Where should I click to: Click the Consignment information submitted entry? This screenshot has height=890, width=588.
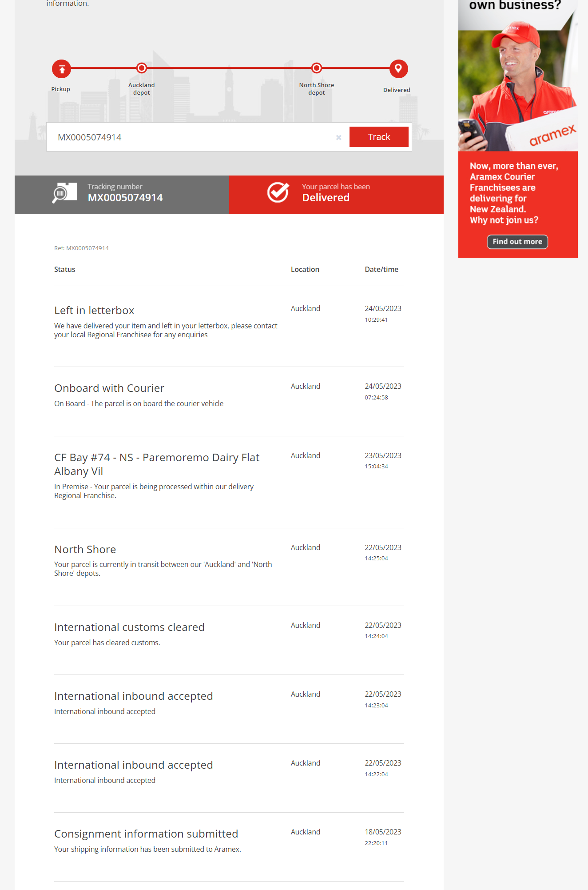[146, 834]
